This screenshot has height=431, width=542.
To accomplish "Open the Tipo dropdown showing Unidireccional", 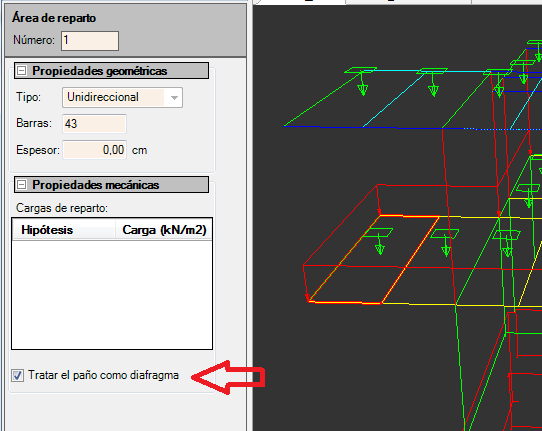I will 122,97.
